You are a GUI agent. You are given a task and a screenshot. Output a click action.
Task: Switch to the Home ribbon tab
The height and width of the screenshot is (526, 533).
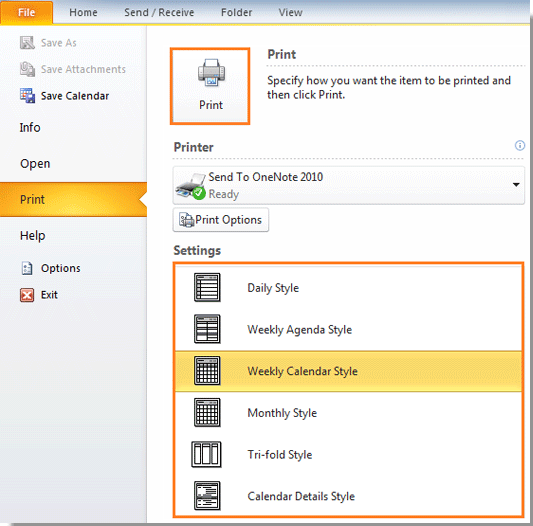pos(83,13)
